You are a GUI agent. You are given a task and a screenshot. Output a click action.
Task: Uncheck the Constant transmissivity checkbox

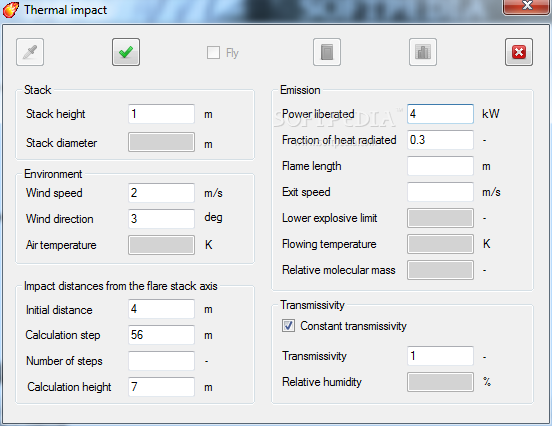(x=288, y=326)
